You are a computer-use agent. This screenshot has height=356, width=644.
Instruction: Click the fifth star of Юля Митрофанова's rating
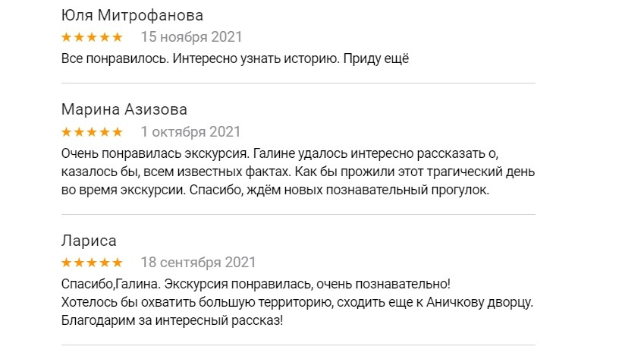click(x=117, y=37)
